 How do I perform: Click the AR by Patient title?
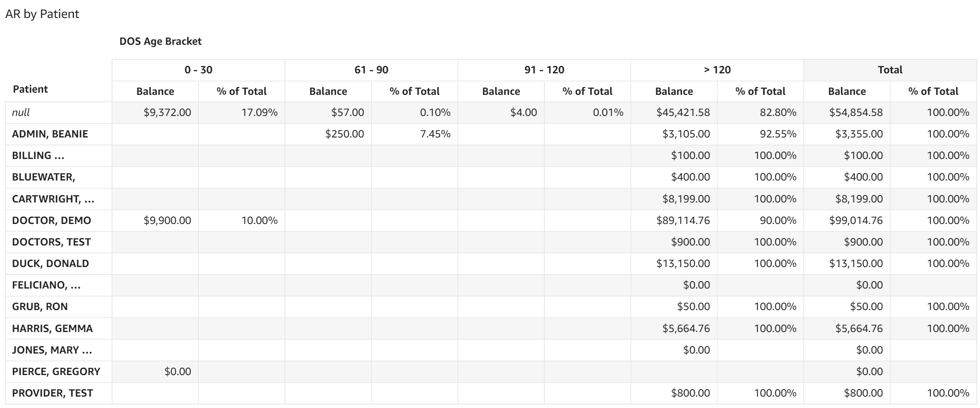click(x=42, y=14)
